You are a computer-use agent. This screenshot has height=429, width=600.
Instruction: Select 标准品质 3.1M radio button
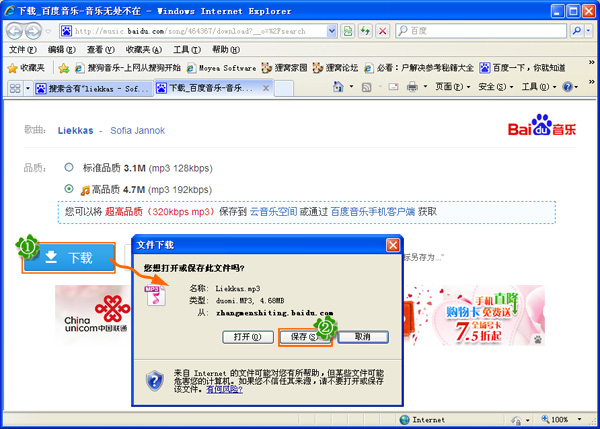pos(68,167)
